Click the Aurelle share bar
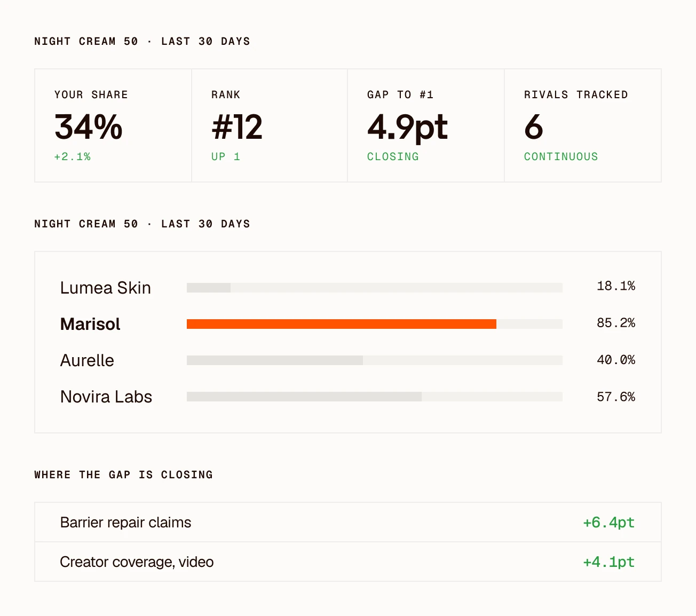The width and height of the screenshot is (696, 616). (x=375, y=360)
